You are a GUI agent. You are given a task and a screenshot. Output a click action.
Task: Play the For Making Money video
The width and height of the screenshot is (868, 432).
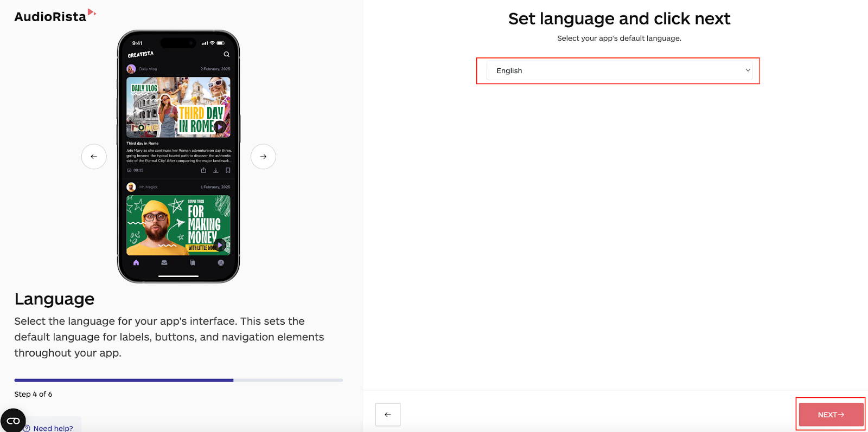220,245
